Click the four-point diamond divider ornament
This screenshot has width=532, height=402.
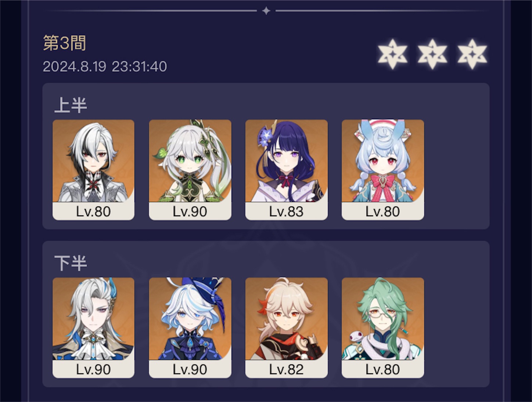pyautogui.click(x=266, y=11)
